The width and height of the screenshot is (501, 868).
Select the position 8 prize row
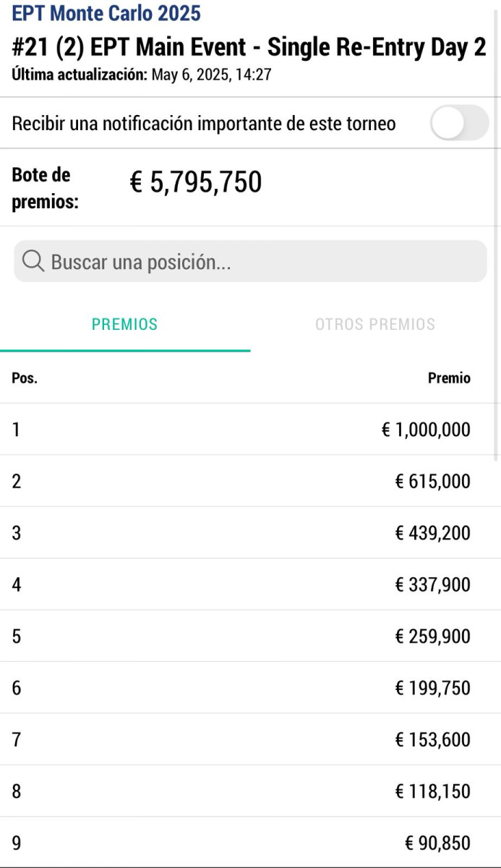pos(250,791)
